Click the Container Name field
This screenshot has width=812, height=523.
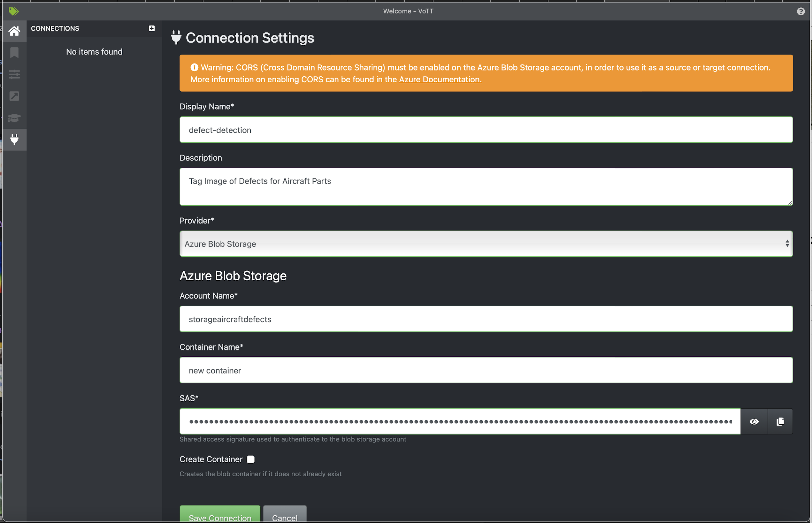pos(486,370)
